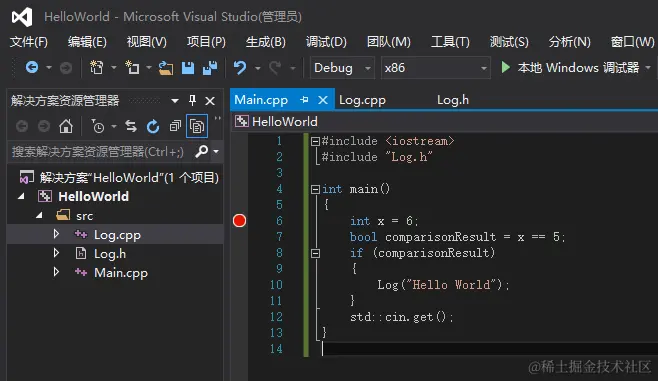The image size is (658, 381).
Task: Click the Add New Item toolbar icon
Action: [x=132, y=67]
